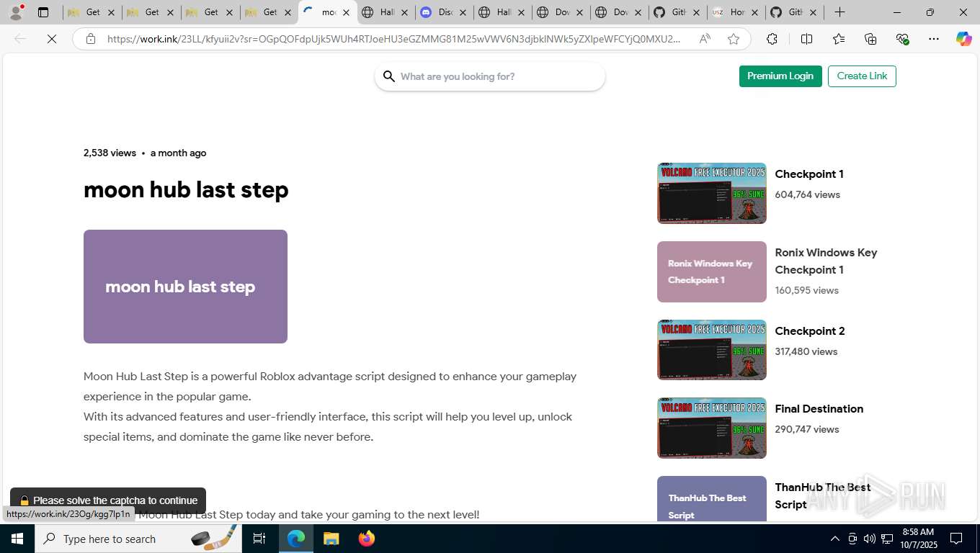Click the purple 'moon hub last step' card
The height and width of the screenshot is (553, 980).
(185, 287)
